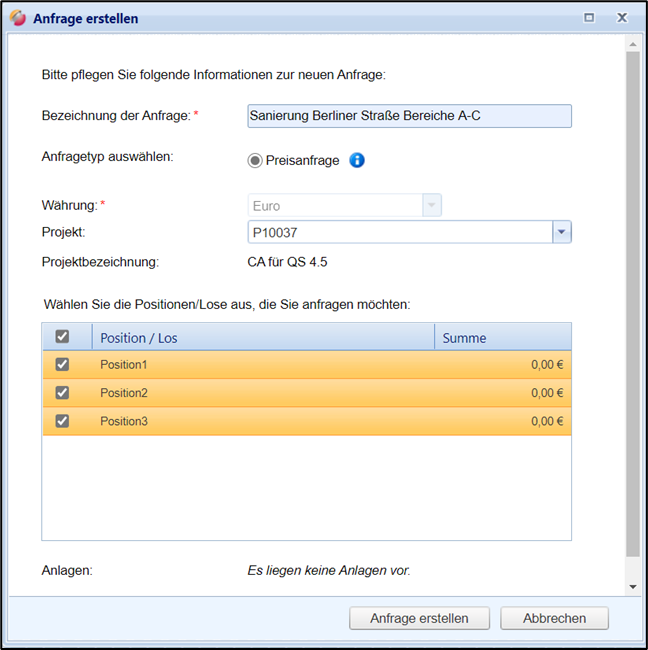648x650 pixels.
Task: Maximize the Anfrage erstellen dialog
Action: [589, 18]
